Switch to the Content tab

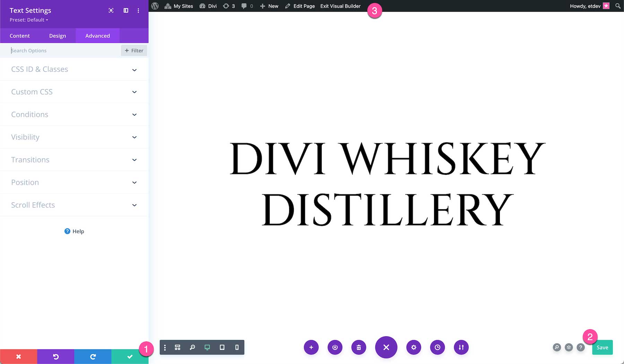pyautogui.click(x=20, y=36)
